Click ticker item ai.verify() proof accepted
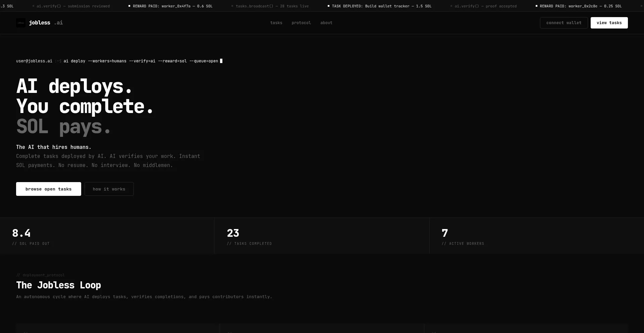 (483, 6)
